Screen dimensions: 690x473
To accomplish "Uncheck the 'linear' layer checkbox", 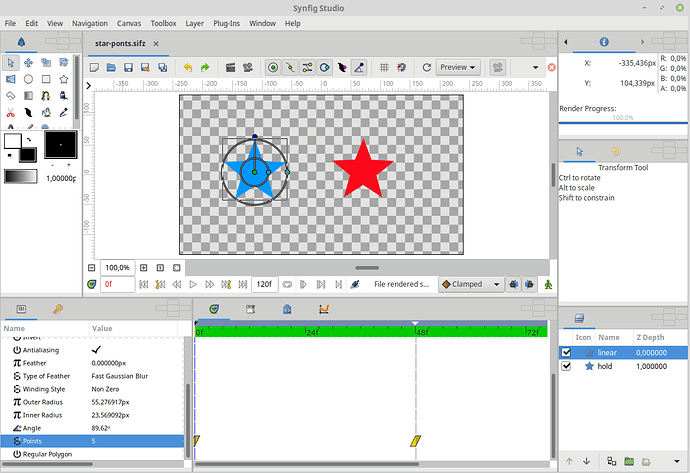I will click(566, 352).
